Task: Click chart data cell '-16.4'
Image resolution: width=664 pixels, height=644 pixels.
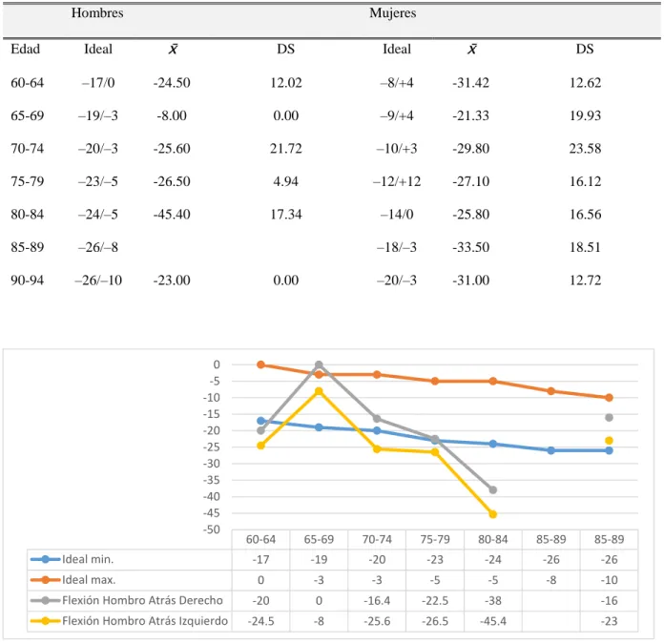Action: pos(377,600)
